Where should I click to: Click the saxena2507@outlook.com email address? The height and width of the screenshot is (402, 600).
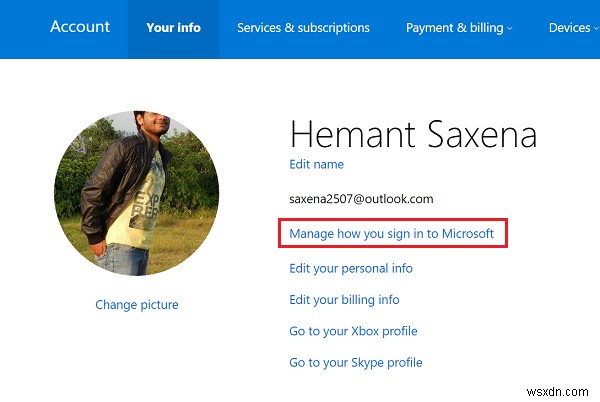pos(361,199)
